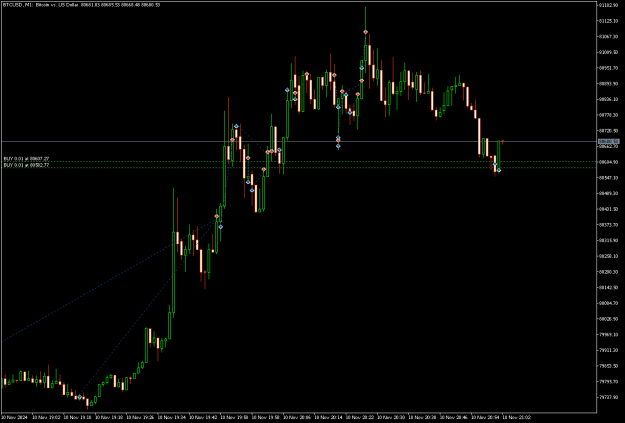625x423 pixels.
Task: Click the 10 Nov 2024 date label on time axis
Action: (x=14, y=417)
